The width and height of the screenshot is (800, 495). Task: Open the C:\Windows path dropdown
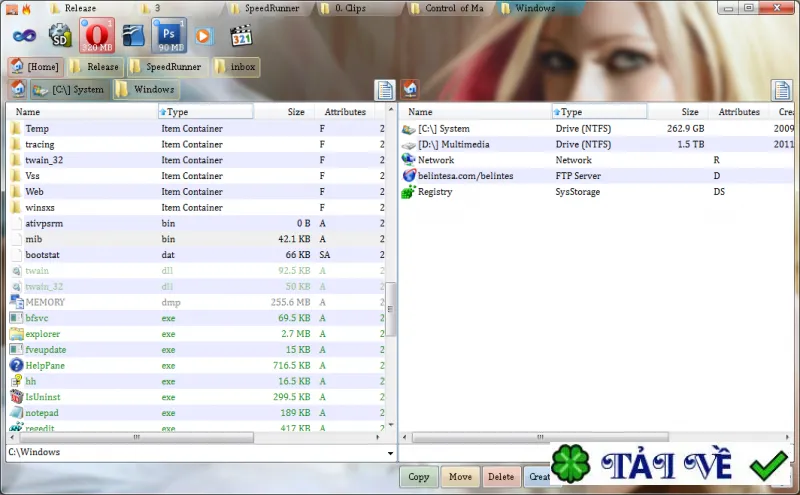coord(390,453)
